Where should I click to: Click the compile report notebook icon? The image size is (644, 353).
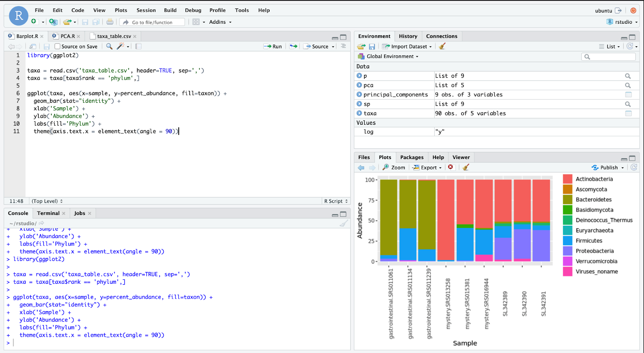coord(138,46)
